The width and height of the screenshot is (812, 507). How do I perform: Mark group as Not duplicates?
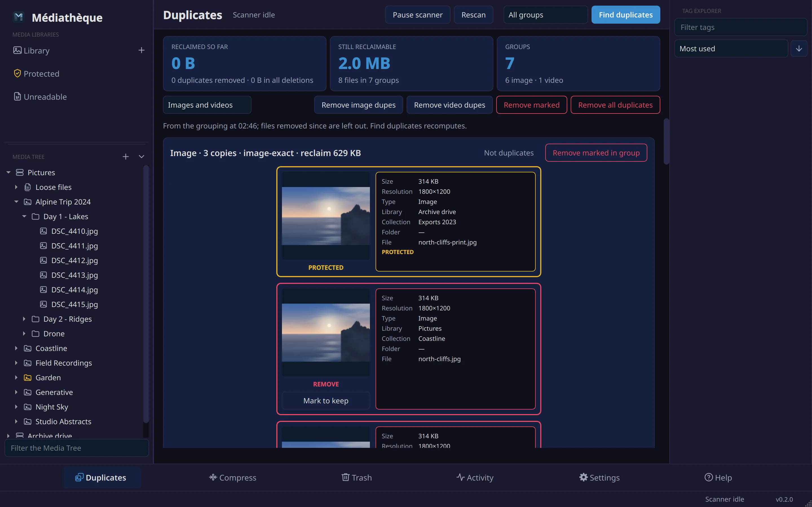point(509,153)
